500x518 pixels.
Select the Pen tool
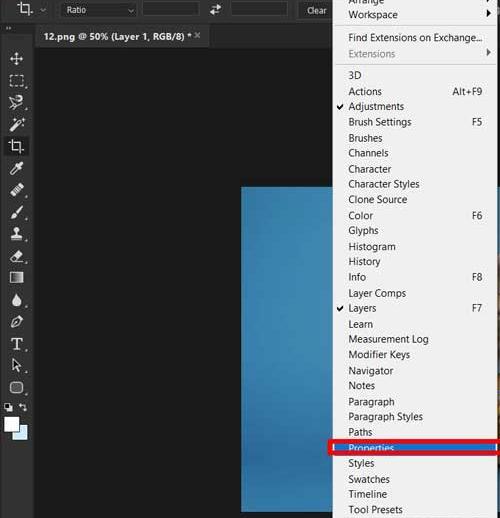tap(16, 322)
